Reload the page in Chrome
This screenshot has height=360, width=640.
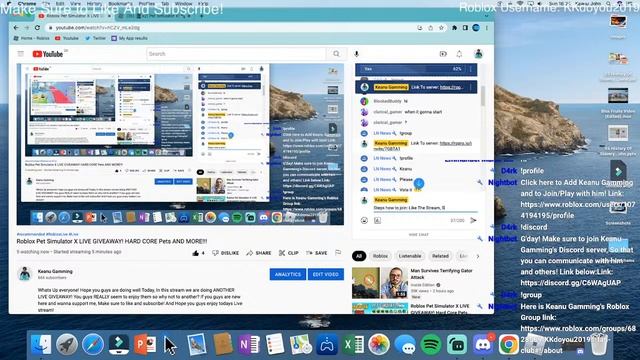click(x=37, y=28)
